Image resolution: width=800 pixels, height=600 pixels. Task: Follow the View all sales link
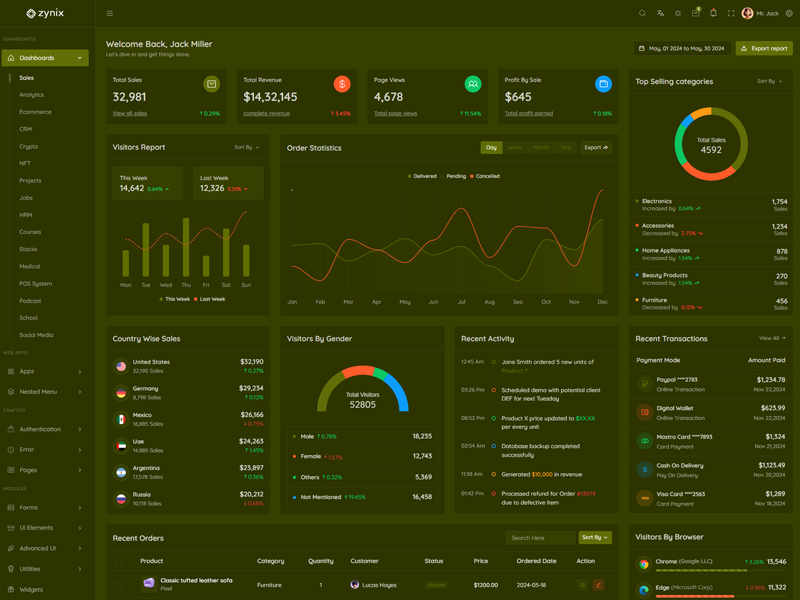(x=130, y=114)
